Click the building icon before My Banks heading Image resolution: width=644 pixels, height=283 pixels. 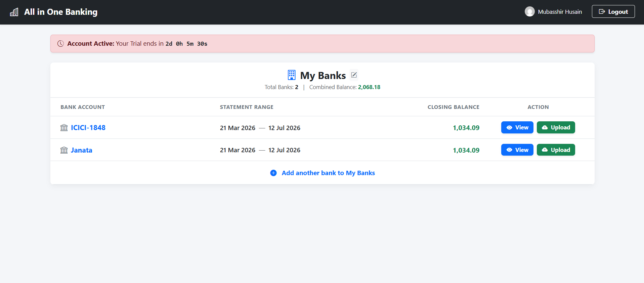292,75
